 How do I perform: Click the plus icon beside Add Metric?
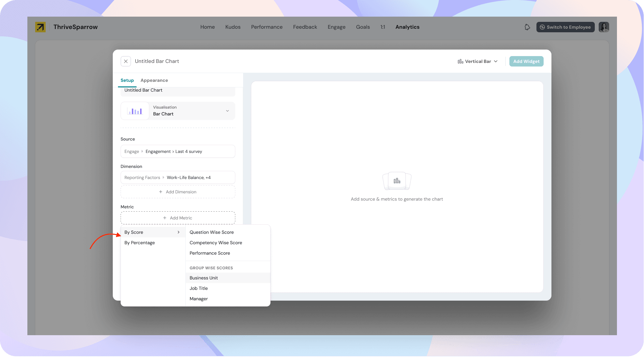coord(165,218)
